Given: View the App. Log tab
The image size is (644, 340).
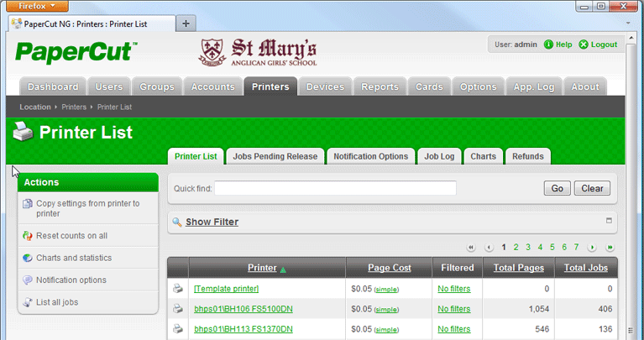Looking at the screenshot, I should [x=534, y=86].
